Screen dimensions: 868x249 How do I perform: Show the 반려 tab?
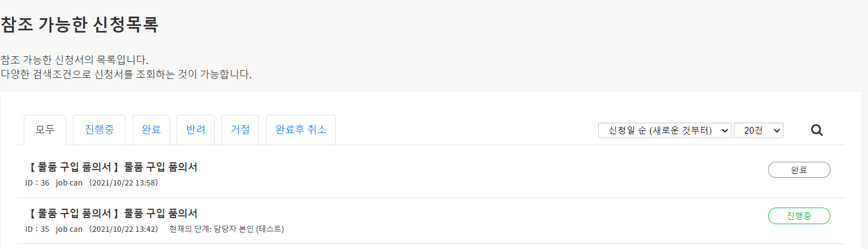[195, 130]
